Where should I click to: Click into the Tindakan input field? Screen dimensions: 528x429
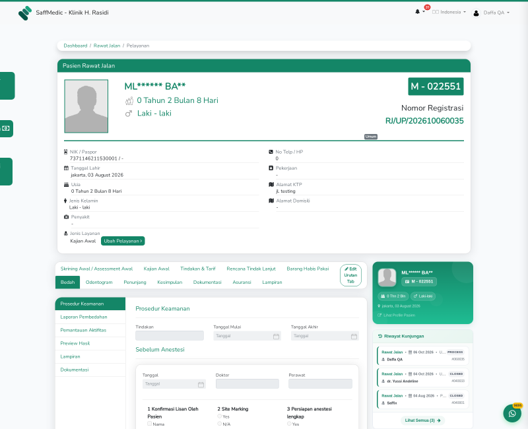[x=169, y=336]
